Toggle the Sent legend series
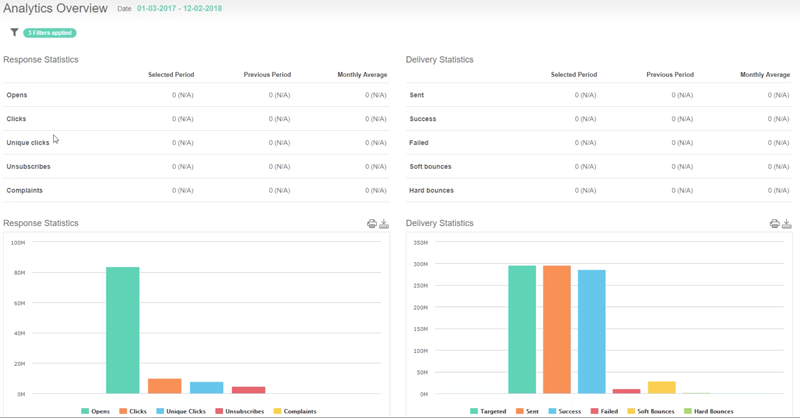Image resolution: width=800 pixels, height=418 pixels. click(x=528, y=411)
